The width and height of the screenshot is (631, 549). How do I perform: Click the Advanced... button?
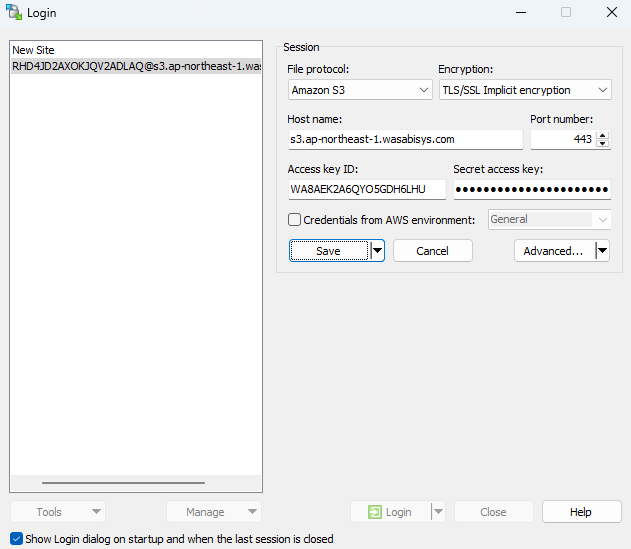point(553,251)
